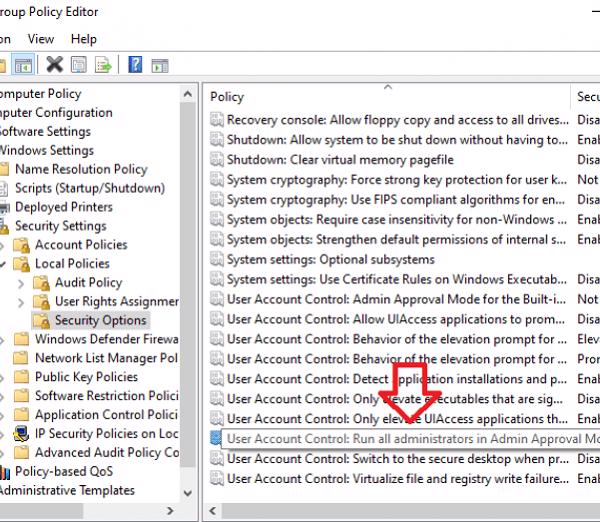Click the Windows Defender Firewall folder icon
600x522 pixels.
pos(21,339)
